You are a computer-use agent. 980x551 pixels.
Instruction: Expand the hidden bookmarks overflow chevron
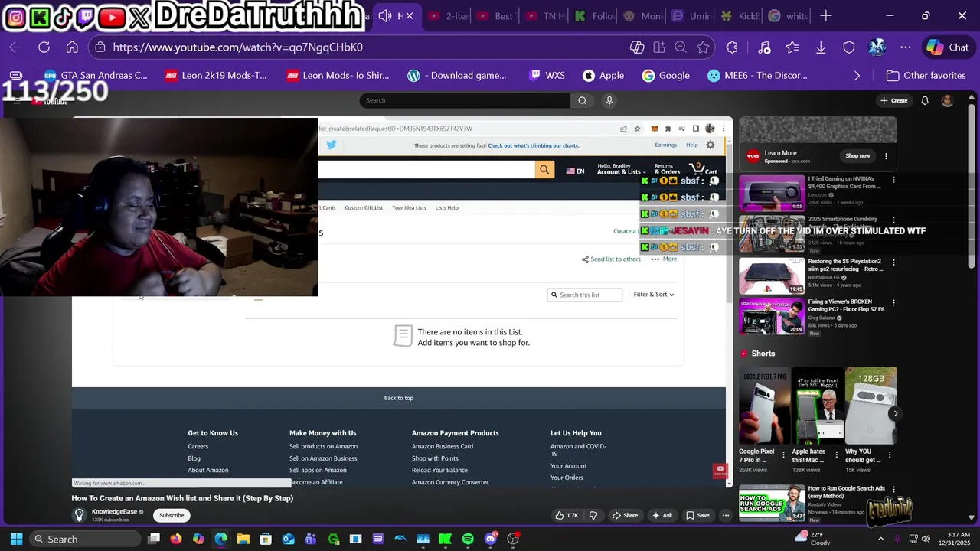(857, 76)
